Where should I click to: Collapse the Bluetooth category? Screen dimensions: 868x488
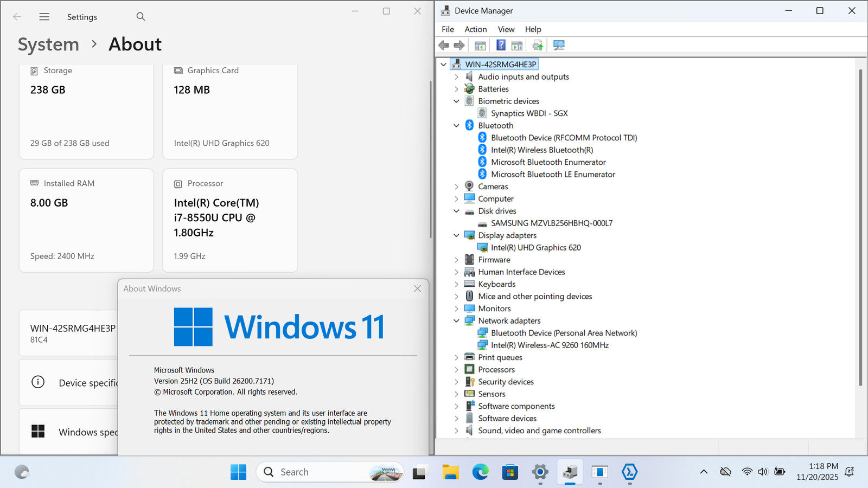point(456,126)
